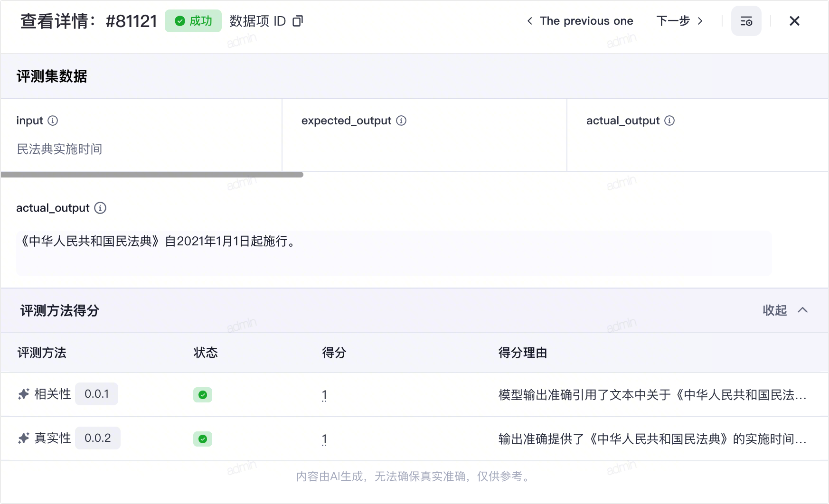Click the 成功 status badge
The image size is (829, 504).
pyautogui.click(x=193, y=21)
